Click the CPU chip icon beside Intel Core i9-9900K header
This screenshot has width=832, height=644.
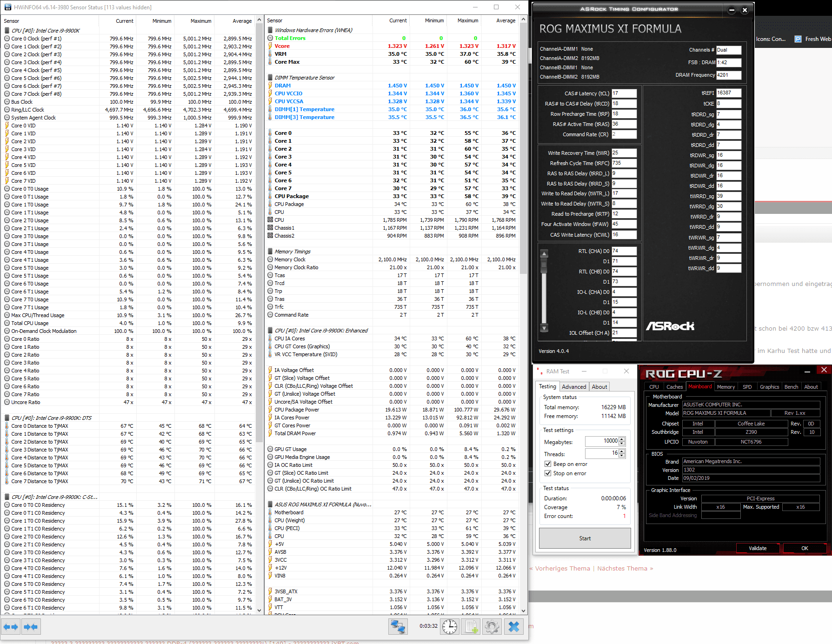coord(7,31)
